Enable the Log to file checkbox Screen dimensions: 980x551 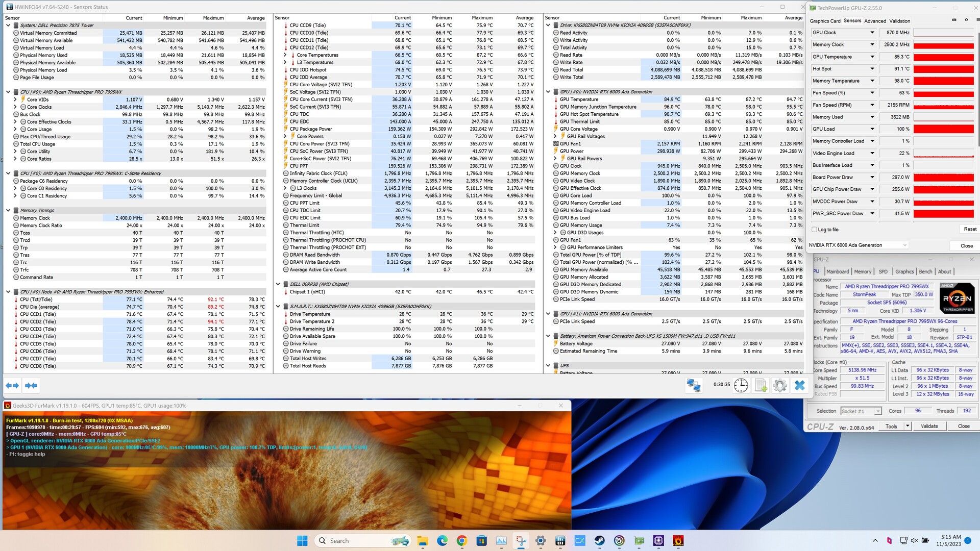pos(815,230)
